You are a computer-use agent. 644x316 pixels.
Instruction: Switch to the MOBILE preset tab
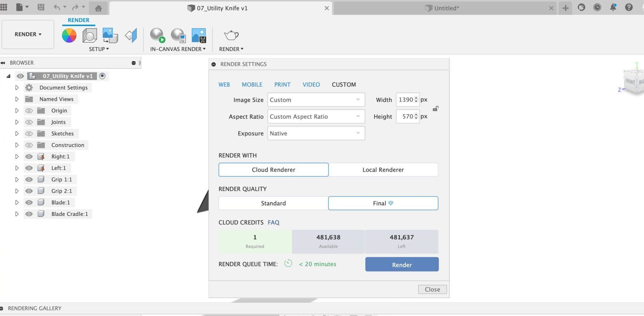(252, 85)
